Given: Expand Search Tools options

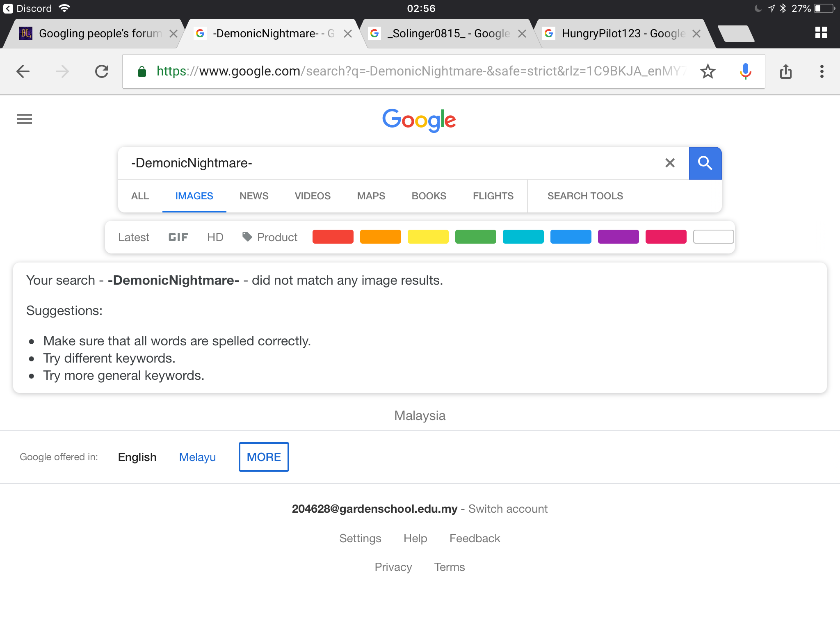Looking at the screenshot, I should pos(585,196).
